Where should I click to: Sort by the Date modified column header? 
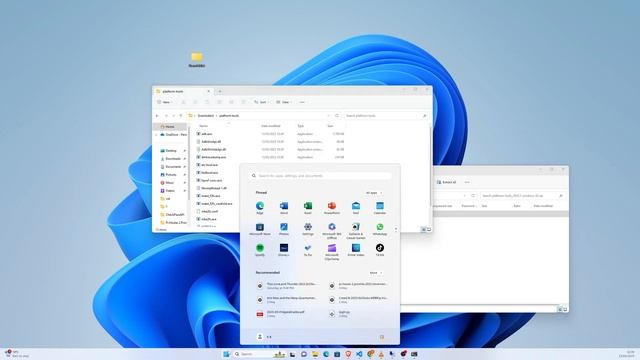(x=271, y=126)
